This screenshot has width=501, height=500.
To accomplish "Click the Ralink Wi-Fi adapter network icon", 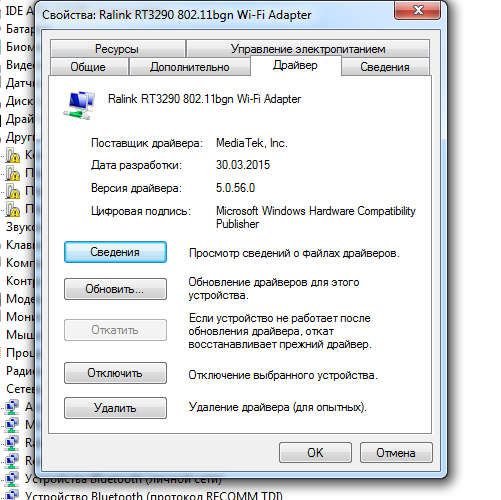I will tap(79, 105).
